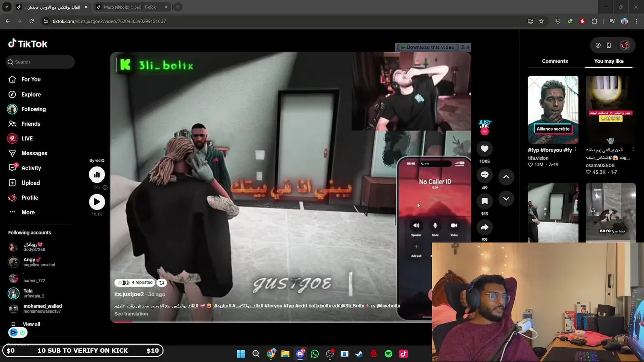
Task: Expand the More menu in sidebar
Action: tap(21, 212)
